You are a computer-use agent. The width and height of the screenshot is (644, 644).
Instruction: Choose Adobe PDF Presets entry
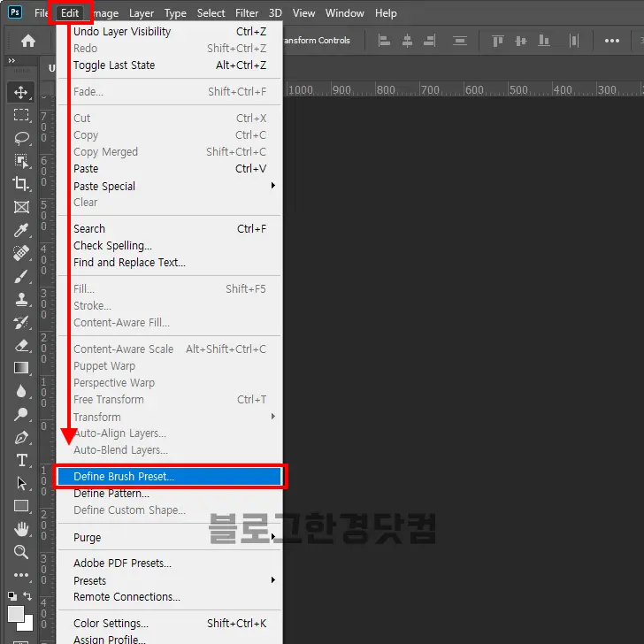169,563
